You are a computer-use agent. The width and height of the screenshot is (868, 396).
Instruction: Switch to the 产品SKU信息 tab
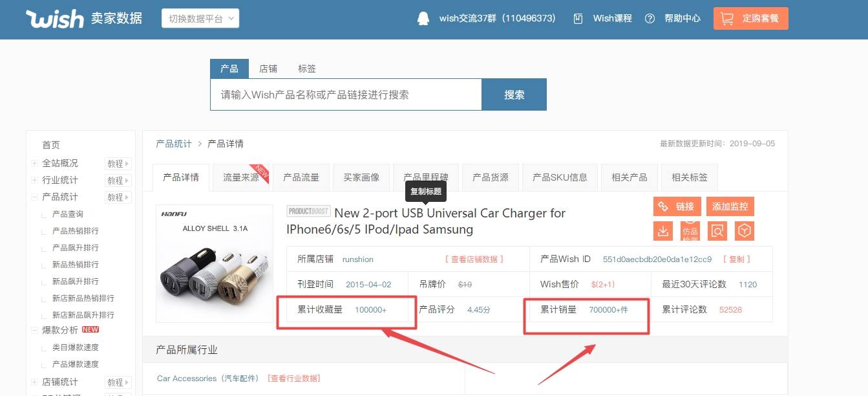tap(560, 177)
